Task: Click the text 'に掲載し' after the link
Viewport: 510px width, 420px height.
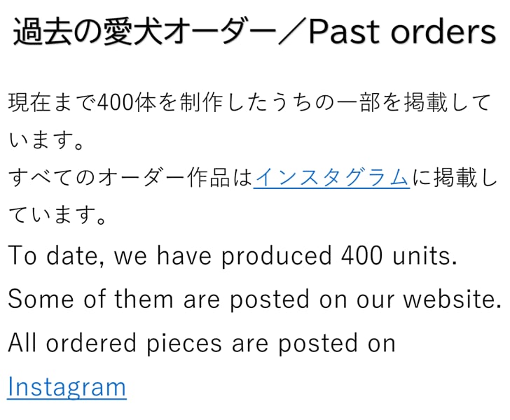Action: click(x=455, y=178)
